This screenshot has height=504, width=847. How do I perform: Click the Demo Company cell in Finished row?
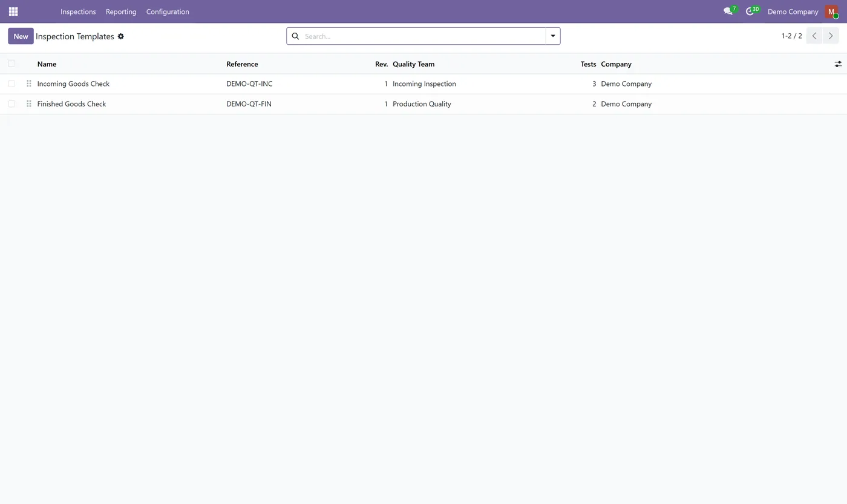tap(626, 104)
